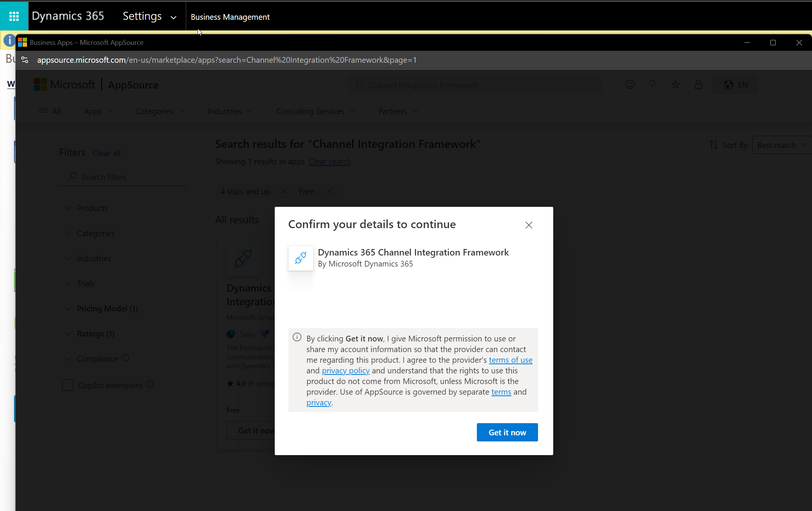The height and width of the screenshot is (511, 812).
Task: Open the Dynamics 365 app launcher waffle
Action: pyautogui.click(x=14, y=16)
